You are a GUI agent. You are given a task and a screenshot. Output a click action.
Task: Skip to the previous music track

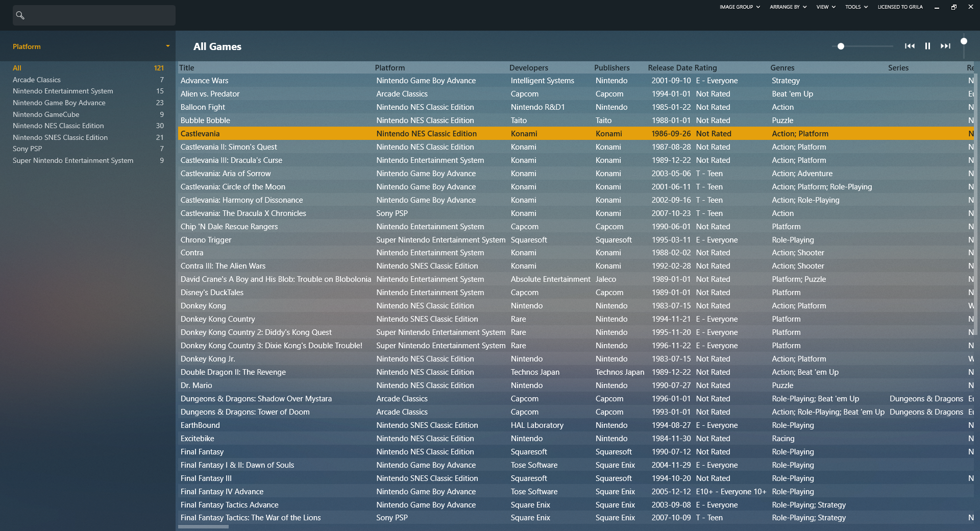click(910, 46)
